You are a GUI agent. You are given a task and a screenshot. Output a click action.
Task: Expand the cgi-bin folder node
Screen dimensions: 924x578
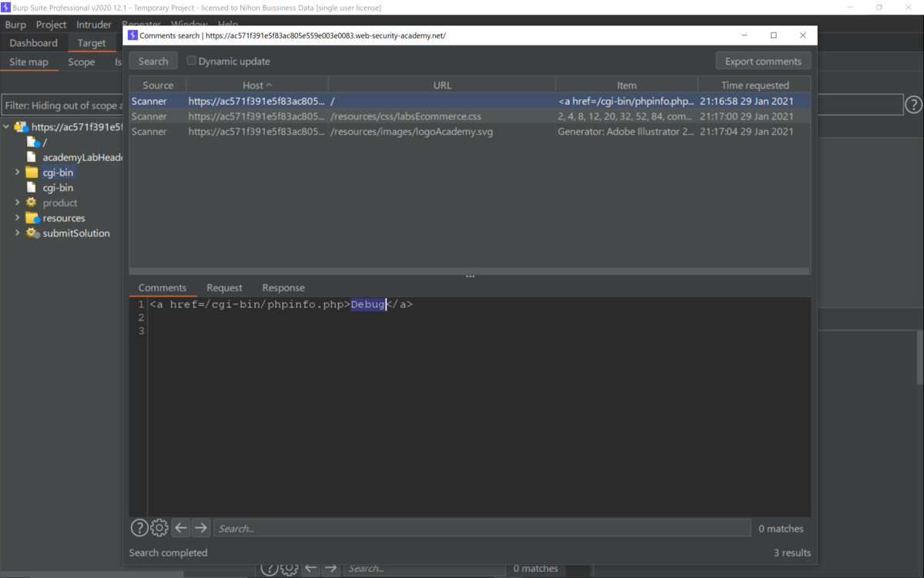coord(18,173)
